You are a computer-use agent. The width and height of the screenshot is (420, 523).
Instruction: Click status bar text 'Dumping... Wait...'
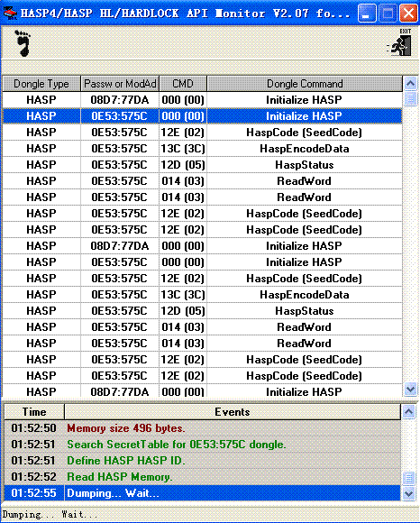coord(50,514)
